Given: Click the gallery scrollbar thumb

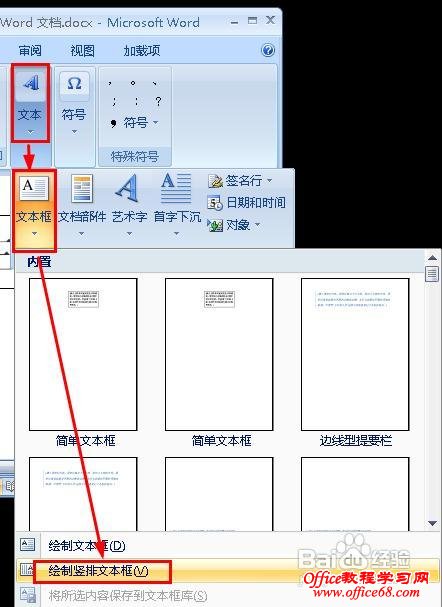Looking at the screenshot, I should (x=432, y=274).
